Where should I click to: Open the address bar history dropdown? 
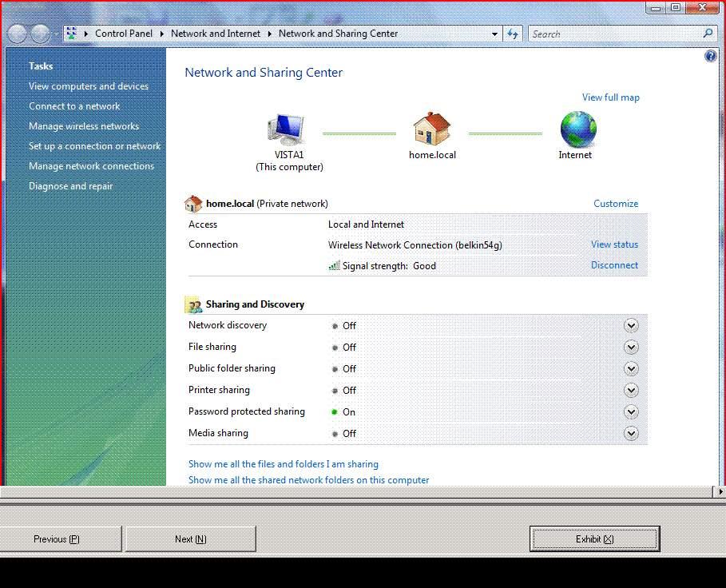point(494,34)
